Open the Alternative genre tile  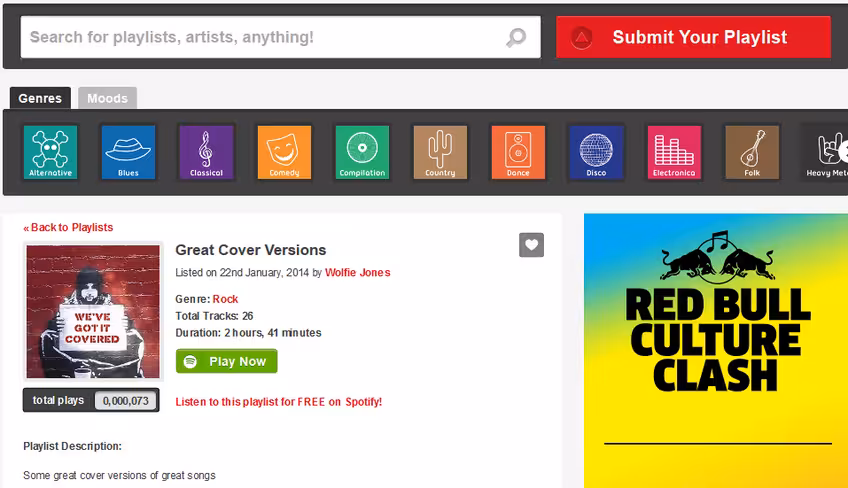50,152
